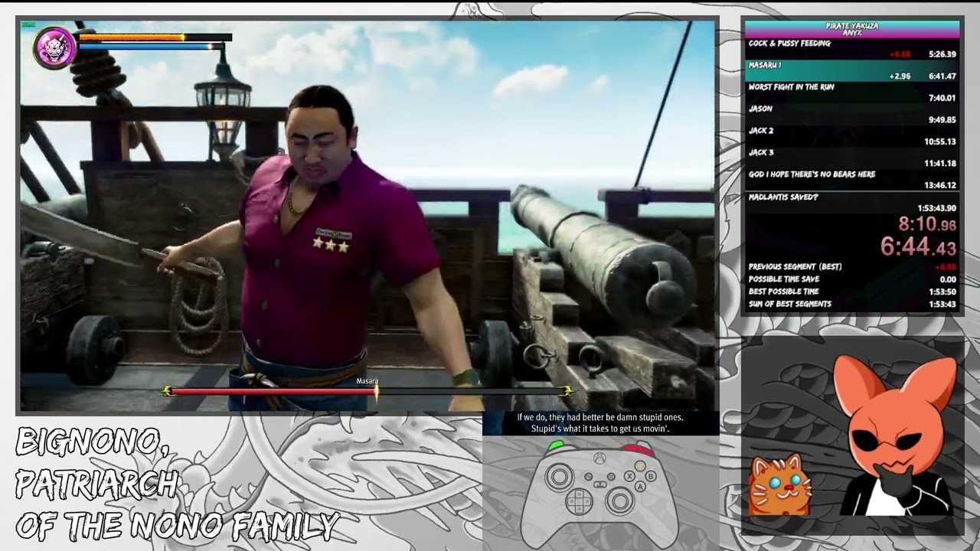Select the 'Madlantis Saved?' final split
Screen dimensions: 980x551
point(852,202)
